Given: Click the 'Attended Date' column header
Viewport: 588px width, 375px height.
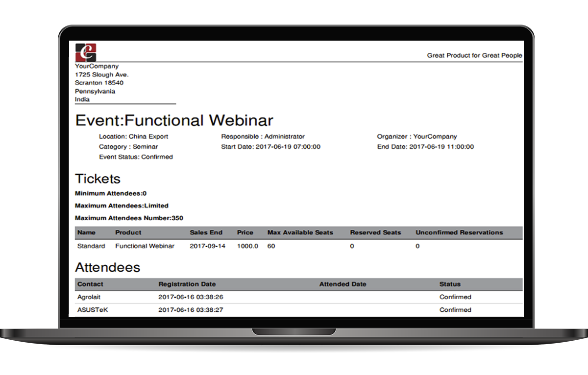Looking at the screenshot, I should tap(343, 284).
